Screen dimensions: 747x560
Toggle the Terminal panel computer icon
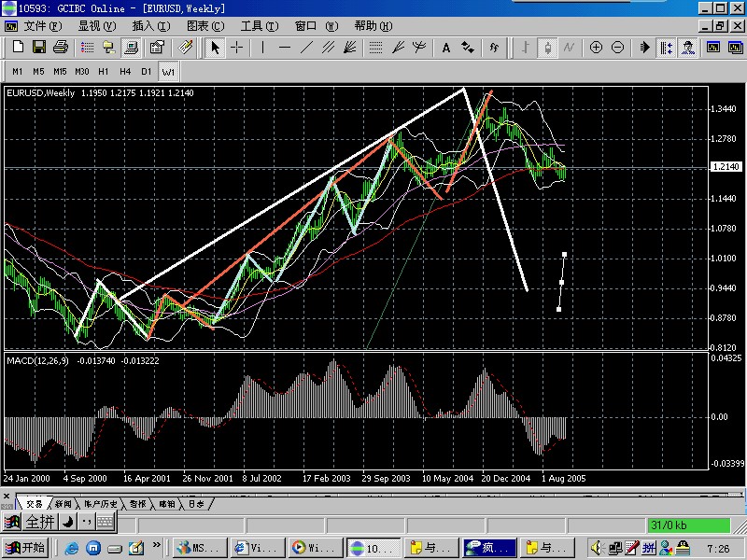131,48
